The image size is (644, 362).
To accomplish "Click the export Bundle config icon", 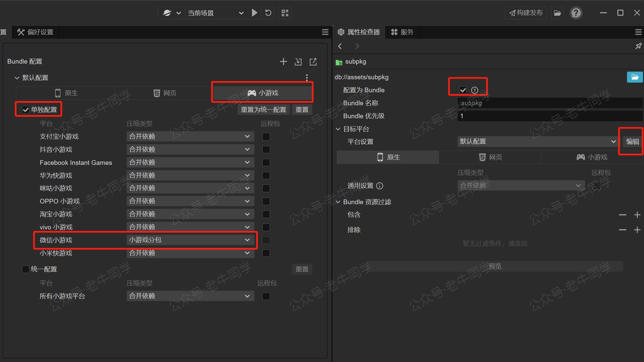I will pos(313,62).
